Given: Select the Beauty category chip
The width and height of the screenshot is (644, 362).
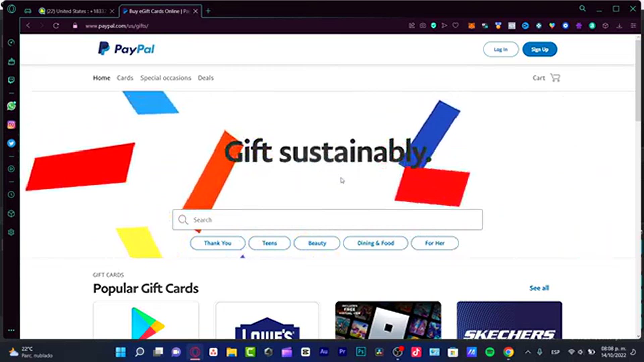Looking at the screenshot, I should [x=317, y=243].
